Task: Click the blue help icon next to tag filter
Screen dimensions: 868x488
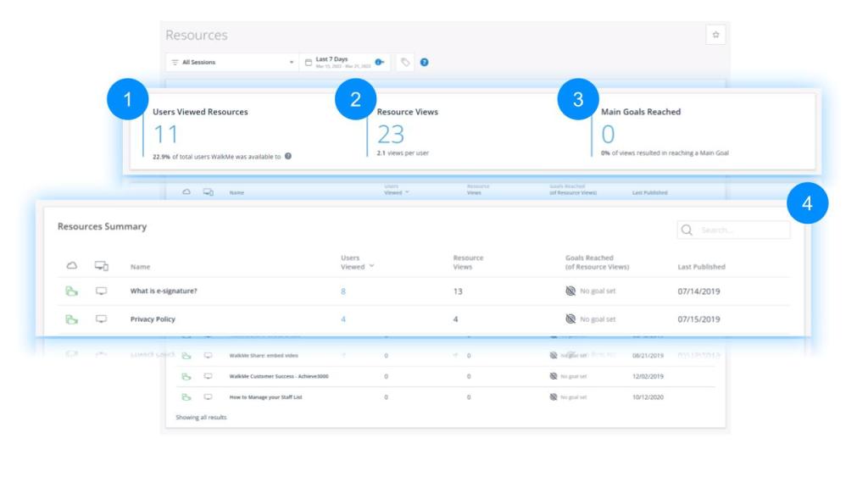Action: (424, 62)
